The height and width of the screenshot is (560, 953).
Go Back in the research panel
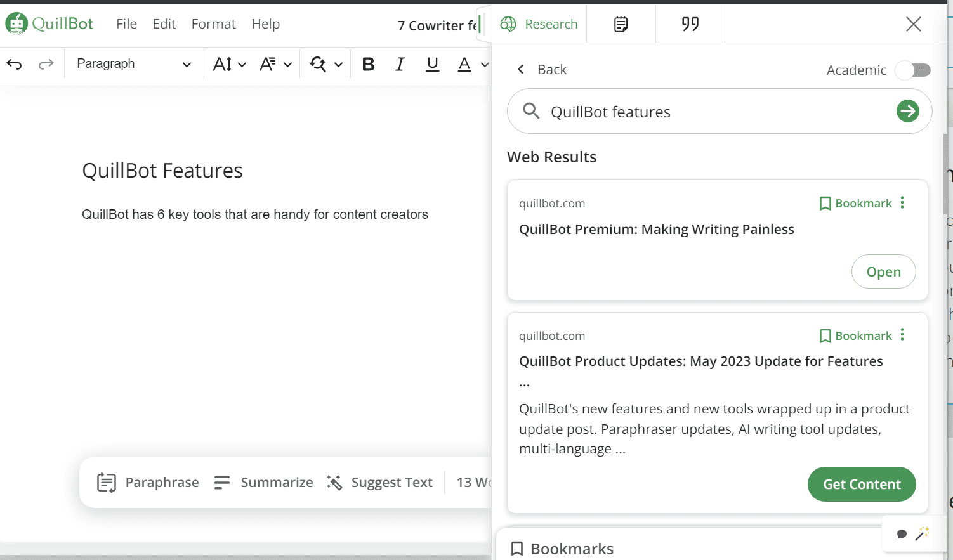click(542, 70)
